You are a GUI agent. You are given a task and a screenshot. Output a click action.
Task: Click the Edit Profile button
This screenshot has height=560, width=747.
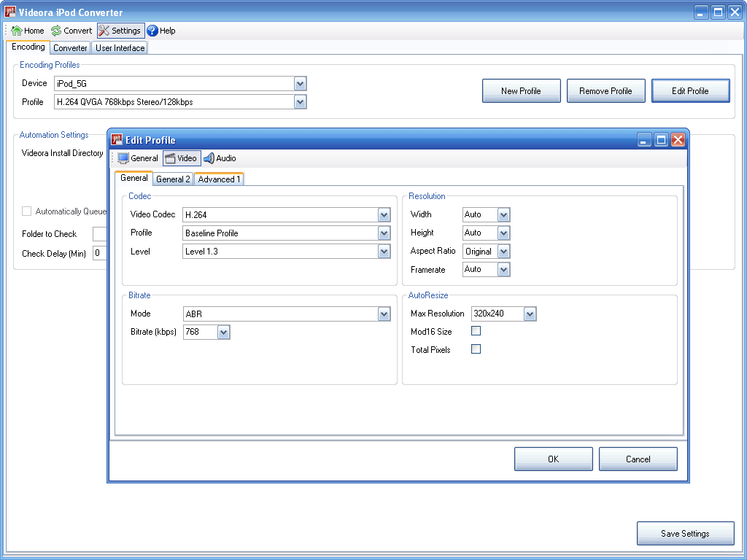pos(690,91)
